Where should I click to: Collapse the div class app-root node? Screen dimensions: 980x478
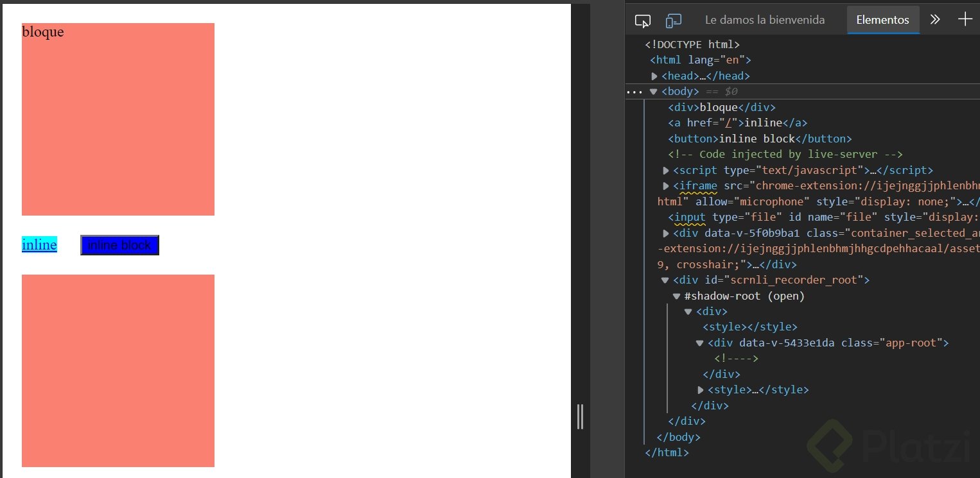(700, 343)
